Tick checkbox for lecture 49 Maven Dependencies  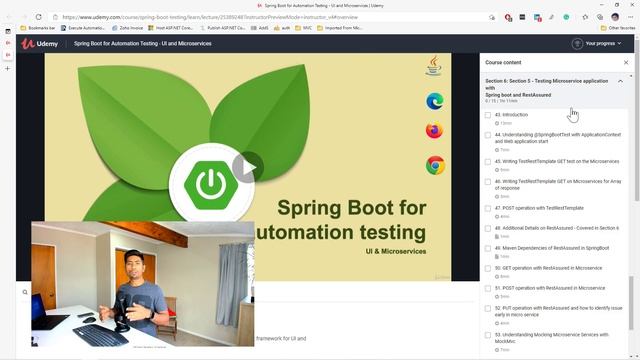pos(488,248)
